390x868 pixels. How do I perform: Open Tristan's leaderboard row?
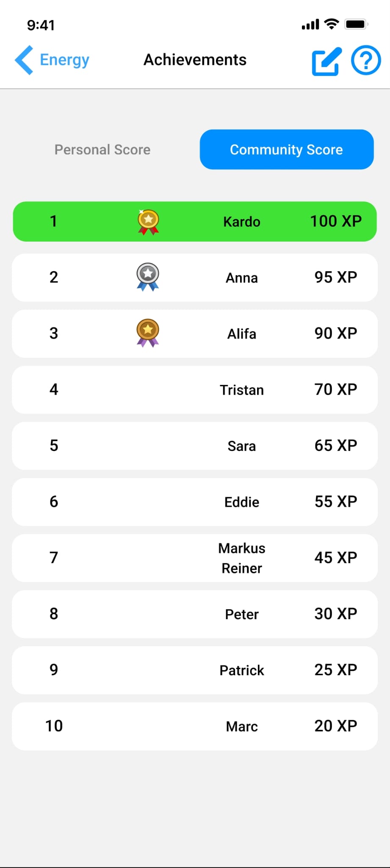tap(195, 389)
